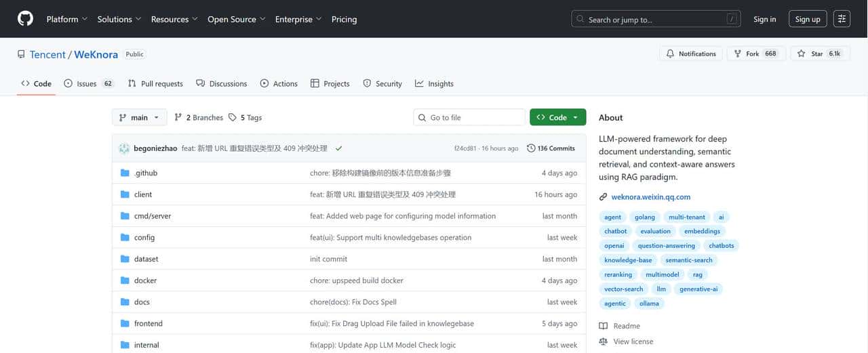Switch to the Issues tab
Image resolution: width=868 pixels, height=353 pixels.
click(89, 83)
